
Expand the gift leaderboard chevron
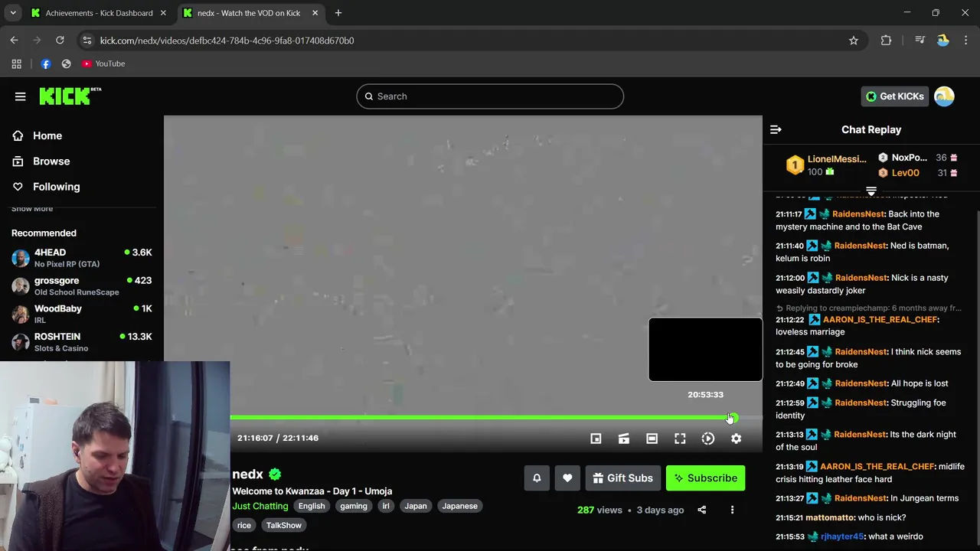pos(871,191)
